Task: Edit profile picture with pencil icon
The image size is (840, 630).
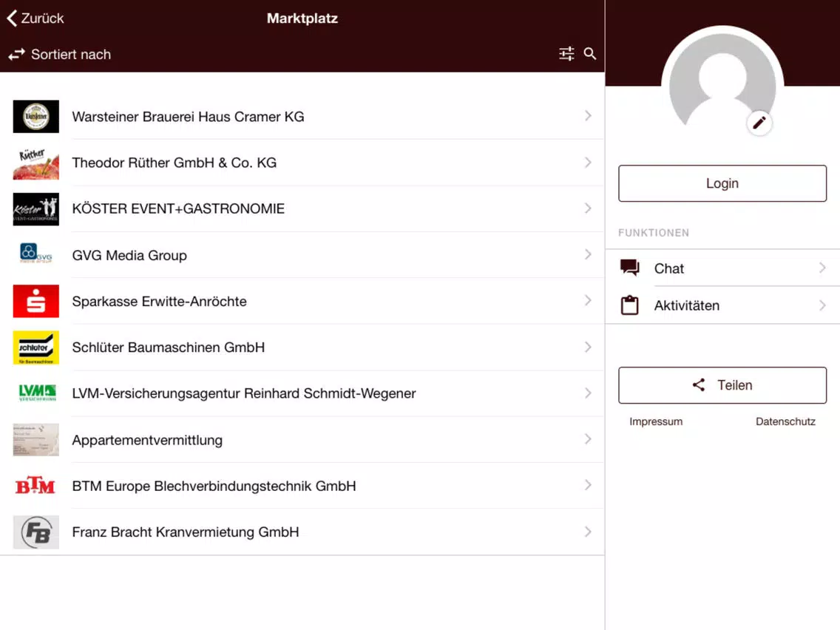Action: coord(759,123)
